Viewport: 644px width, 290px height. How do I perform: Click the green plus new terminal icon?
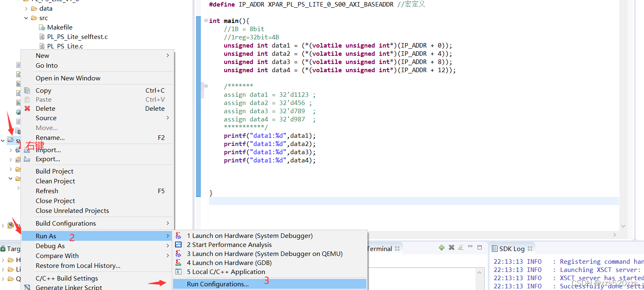[x=441, y=247]
